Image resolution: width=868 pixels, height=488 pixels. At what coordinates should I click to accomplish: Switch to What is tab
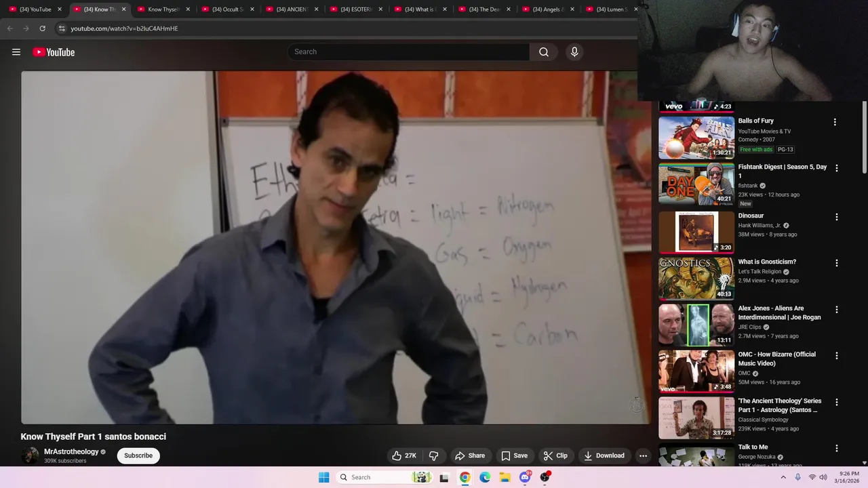(x=419, y=9)
